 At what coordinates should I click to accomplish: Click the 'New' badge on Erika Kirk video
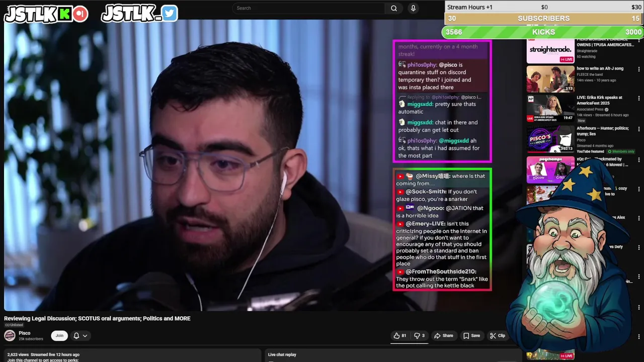point(581,121)
